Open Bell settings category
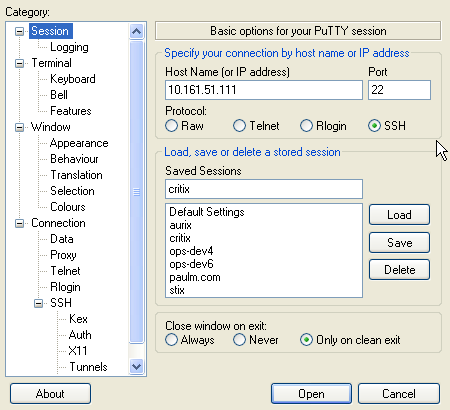The image size is (450, 410). [59, 95]
